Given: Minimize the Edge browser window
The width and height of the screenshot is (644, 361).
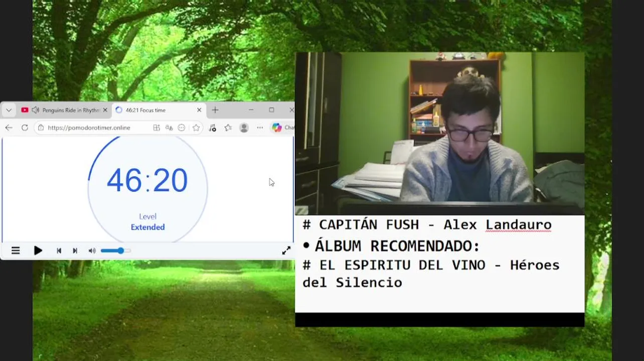Looking at the screenshot, I should [x=251, y=110].
